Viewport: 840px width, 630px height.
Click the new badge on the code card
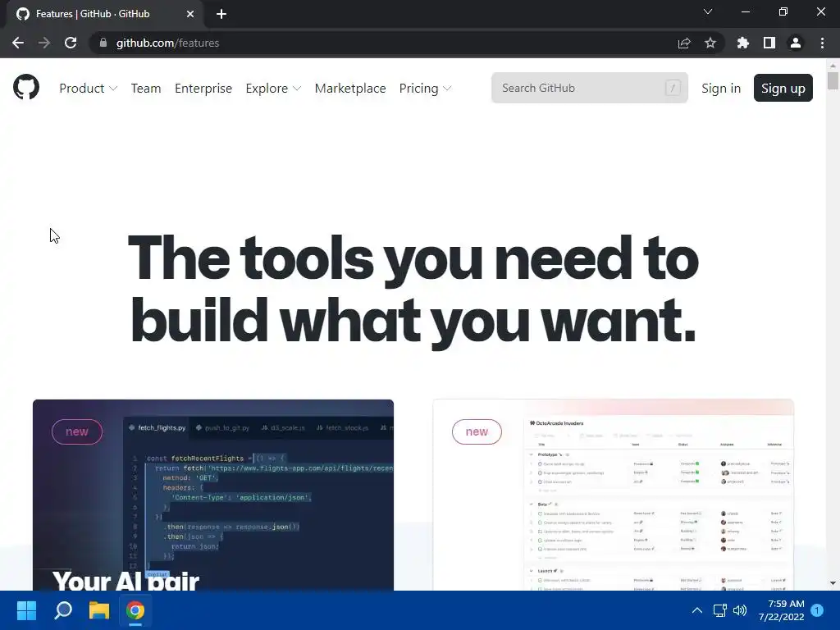[77, 431]
